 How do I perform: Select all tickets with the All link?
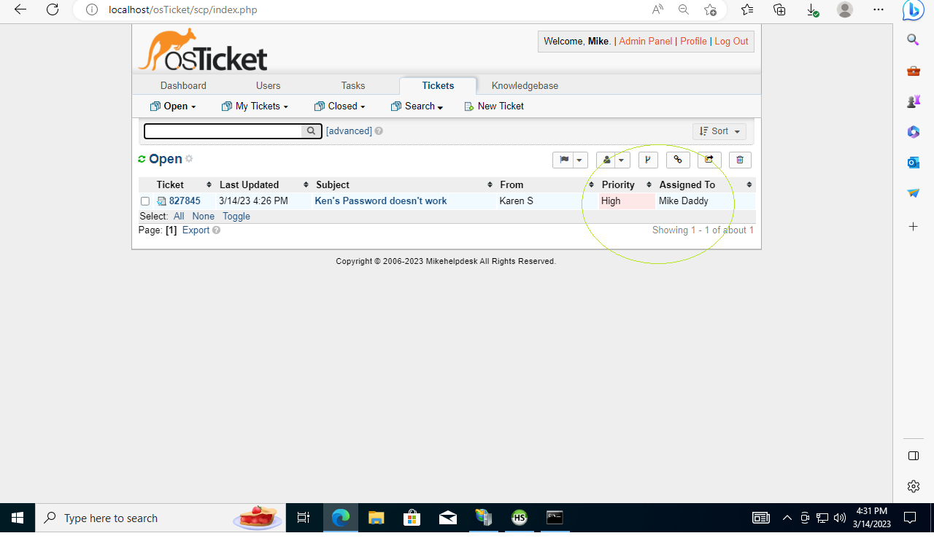179,216
